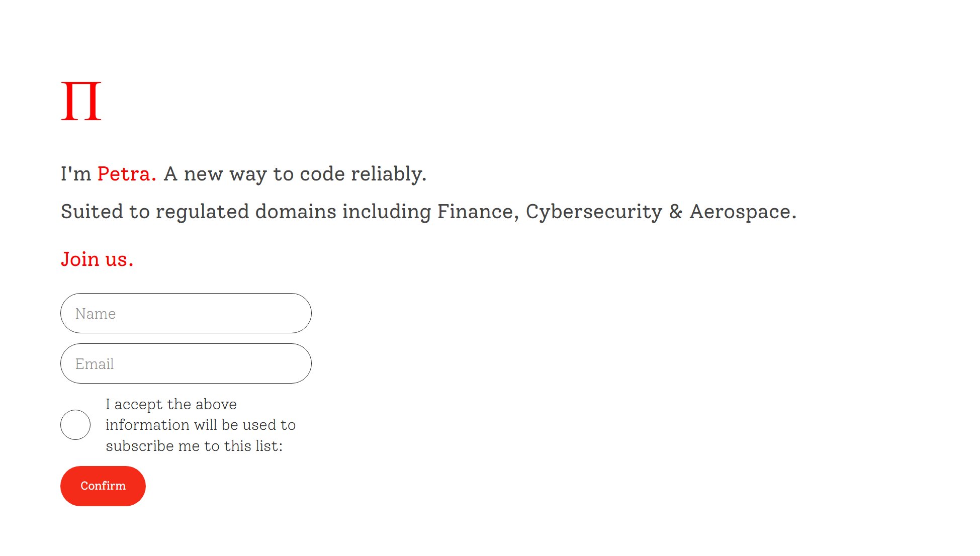Focus the Name input field
Screen dimensions: 980x556
point(186,313)
